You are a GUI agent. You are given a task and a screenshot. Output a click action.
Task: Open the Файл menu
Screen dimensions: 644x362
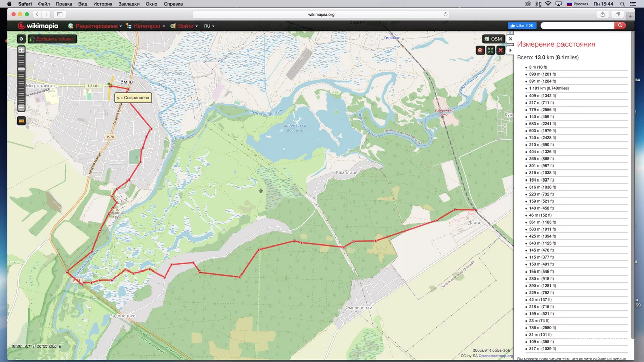(44, 4)
